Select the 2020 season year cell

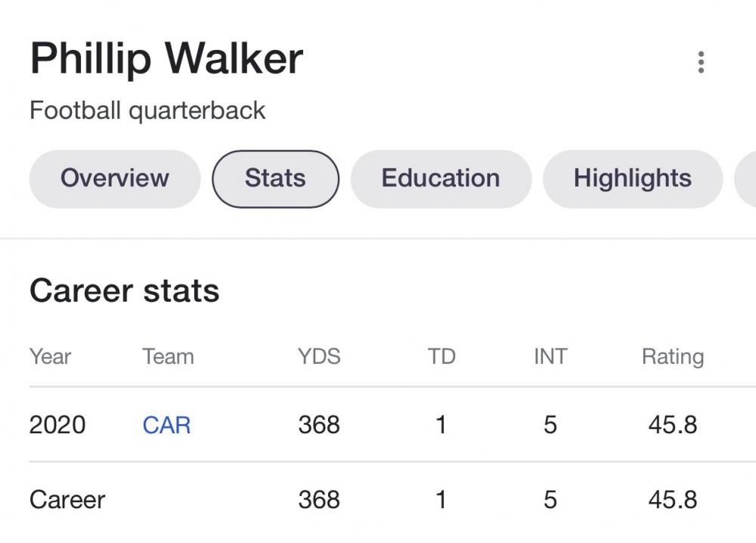[x=57, y=425]
